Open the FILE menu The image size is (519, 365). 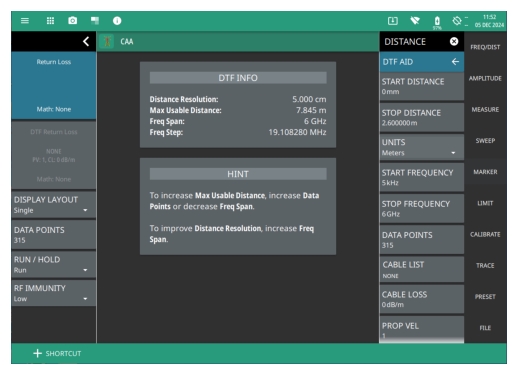pyautogui.click(x=485, y=328)
